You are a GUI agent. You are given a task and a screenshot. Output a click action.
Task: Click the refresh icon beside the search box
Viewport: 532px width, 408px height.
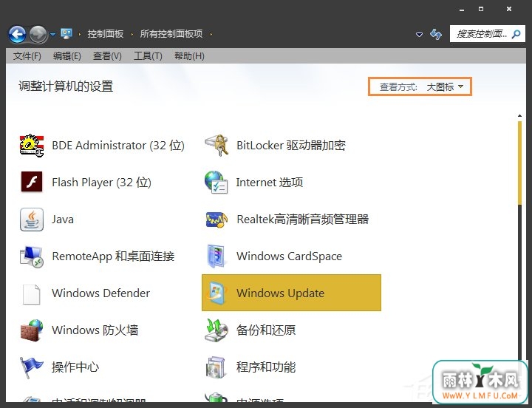coord(436,34)
